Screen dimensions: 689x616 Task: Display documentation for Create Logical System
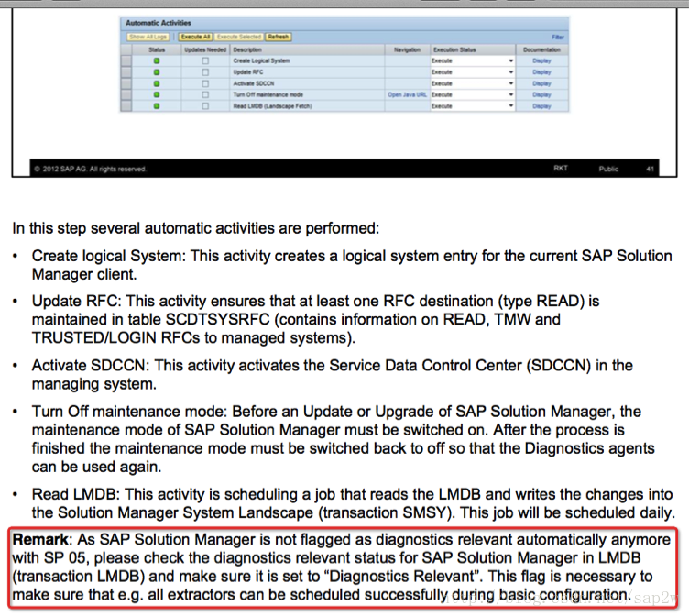[x=541, y=60]
